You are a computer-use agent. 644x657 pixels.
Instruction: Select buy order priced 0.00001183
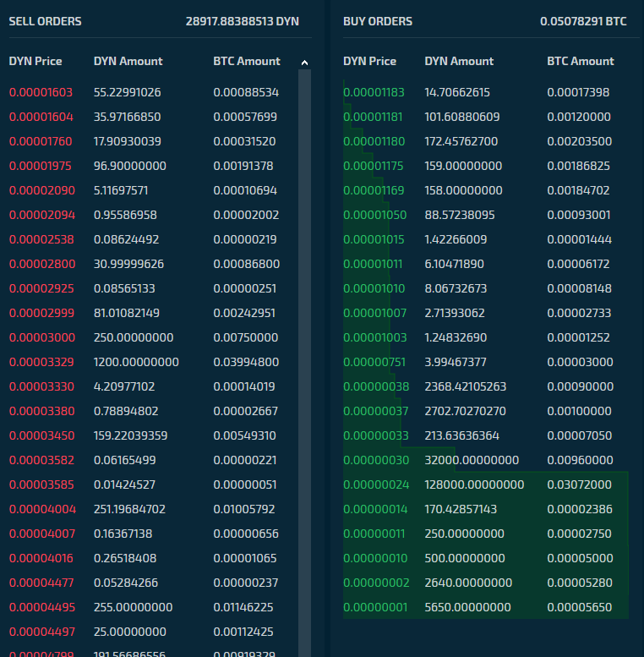coord(486,92)
